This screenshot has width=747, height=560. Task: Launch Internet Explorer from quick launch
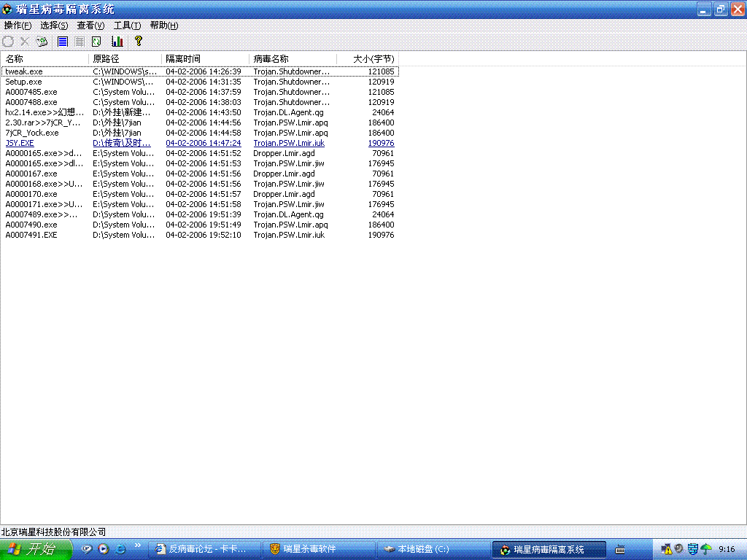point(120,549)
